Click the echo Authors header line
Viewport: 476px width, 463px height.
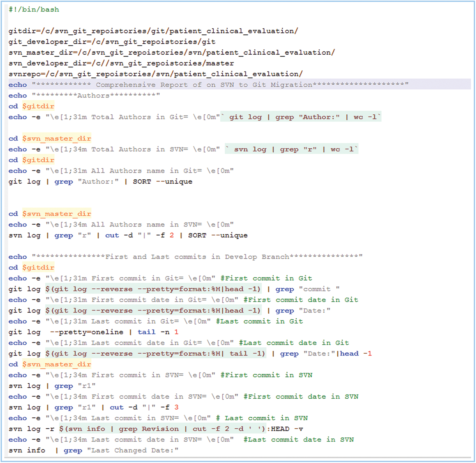84,96
